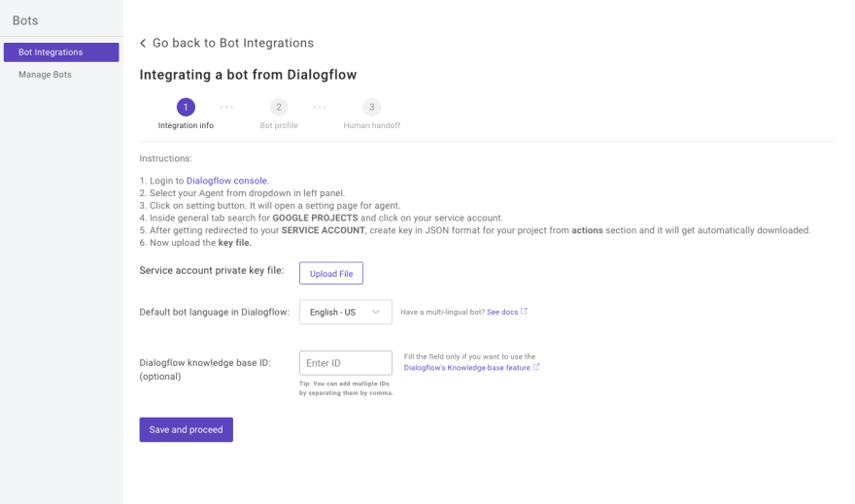Click Default bot language in Dialogflow label

(x=215, y=312)
